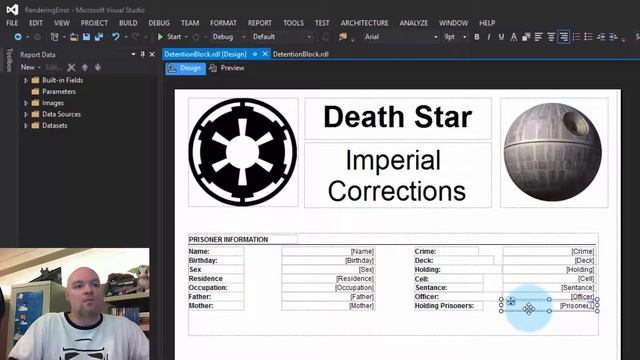The width and height of the screenshot is (640, 360).
Task: Expand the Datasets folder
Action: [x=26, y=126]
